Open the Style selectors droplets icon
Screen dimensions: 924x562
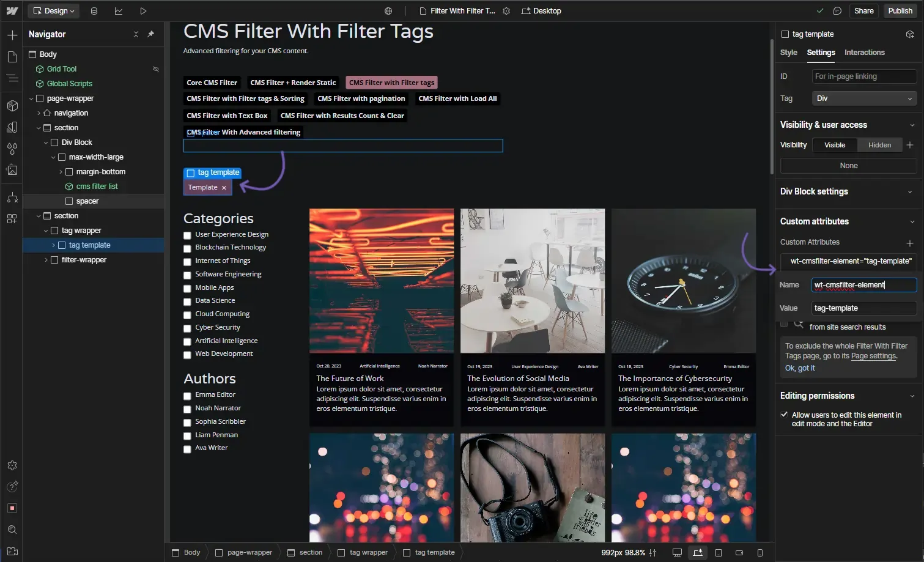[x=12, y=149]
